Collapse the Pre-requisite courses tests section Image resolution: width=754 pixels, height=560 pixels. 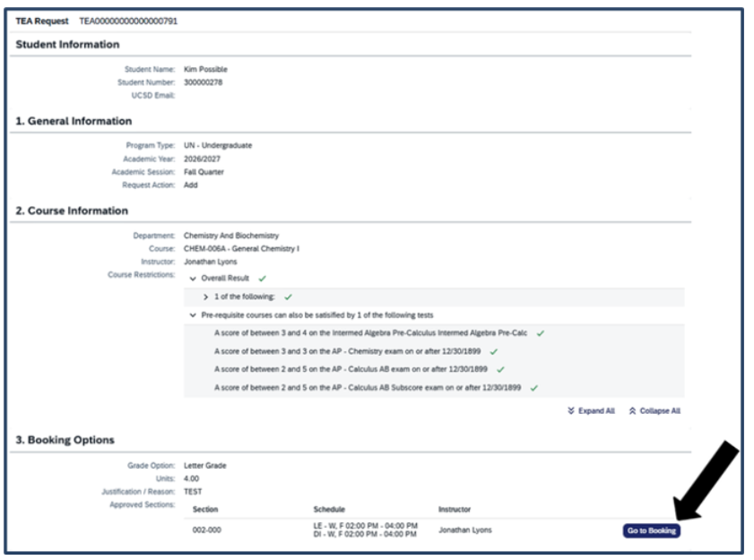[x=193, y=315]
